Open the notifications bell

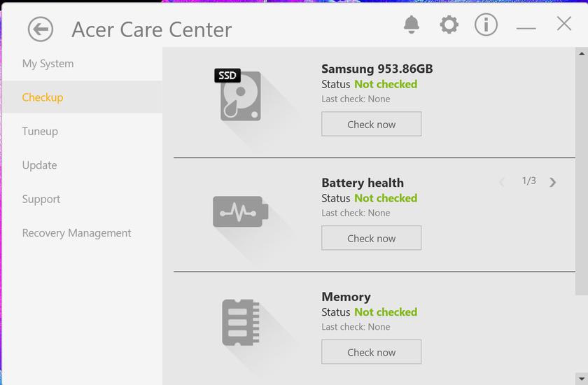(x=412, y=25)
